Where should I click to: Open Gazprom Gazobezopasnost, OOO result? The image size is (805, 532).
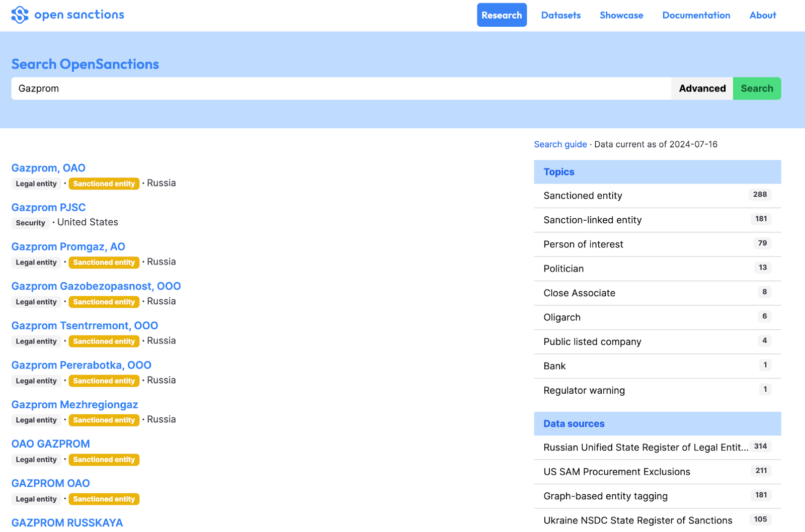pyautogui.click(x=96, y=286)
